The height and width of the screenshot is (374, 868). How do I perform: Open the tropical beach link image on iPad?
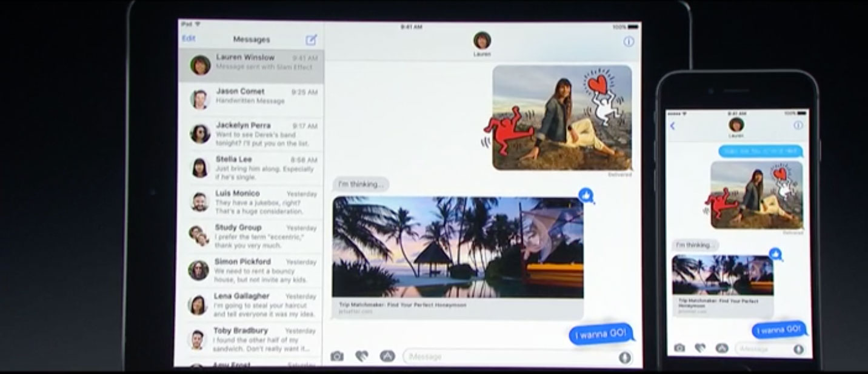click(x=458, y=247)
